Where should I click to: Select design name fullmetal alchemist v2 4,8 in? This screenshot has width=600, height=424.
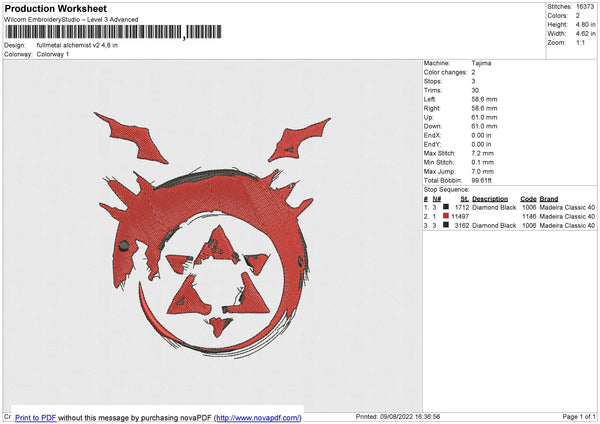pos(77,45)
